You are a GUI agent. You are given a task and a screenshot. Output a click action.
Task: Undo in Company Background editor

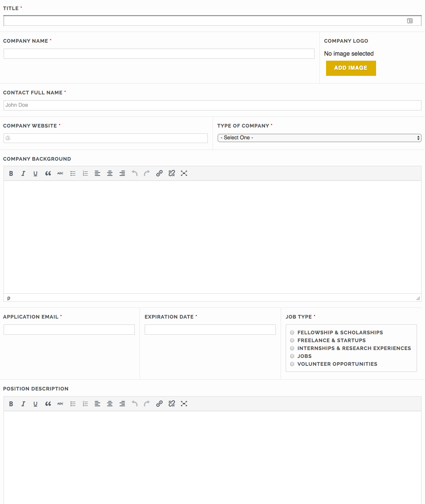(x=135, y=173)
